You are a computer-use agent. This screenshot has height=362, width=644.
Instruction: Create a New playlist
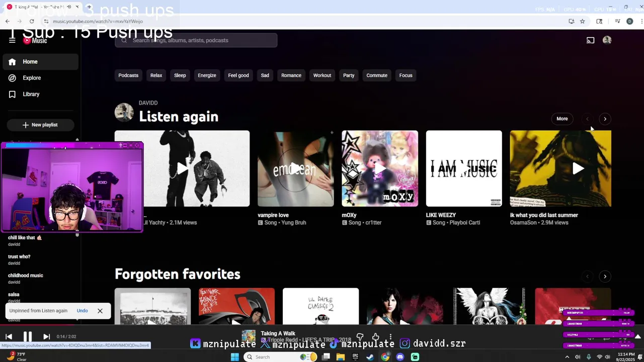tap(40, 125)
